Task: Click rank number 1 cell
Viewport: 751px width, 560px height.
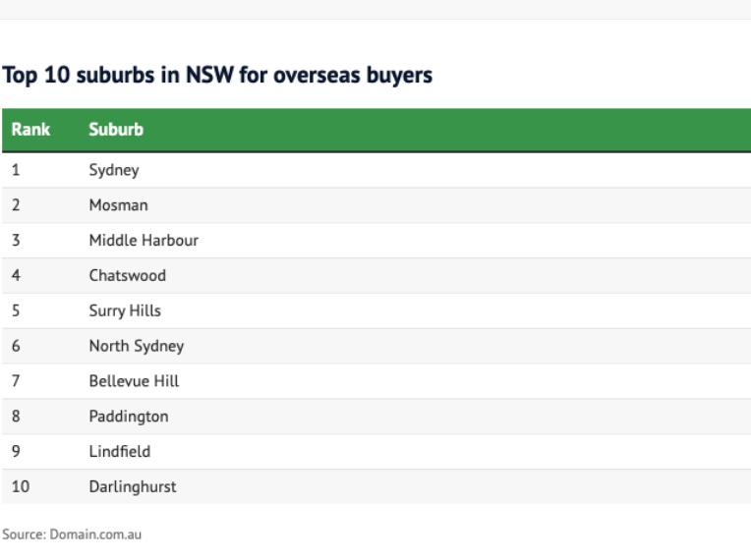Action: [x=16, y=170]
